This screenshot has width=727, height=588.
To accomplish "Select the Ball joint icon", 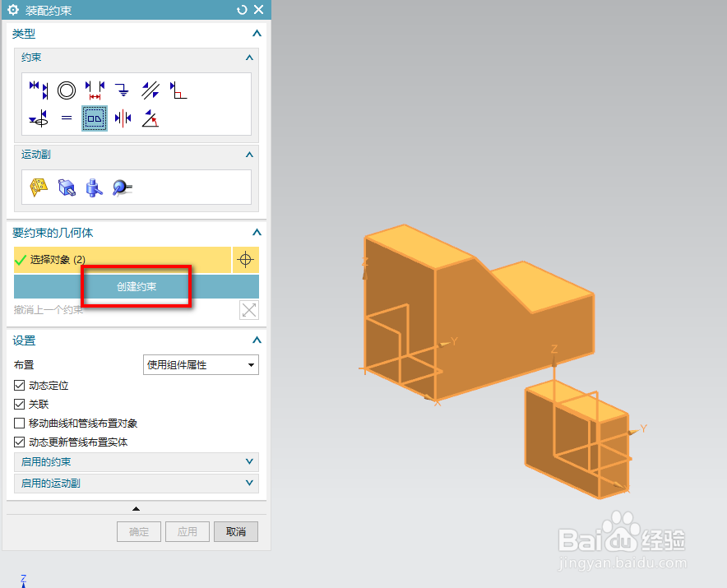I will click(123, 188).
